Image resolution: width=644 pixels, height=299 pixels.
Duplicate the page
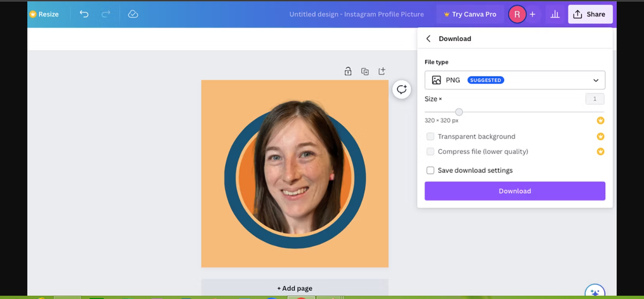(x=365, y=71)
